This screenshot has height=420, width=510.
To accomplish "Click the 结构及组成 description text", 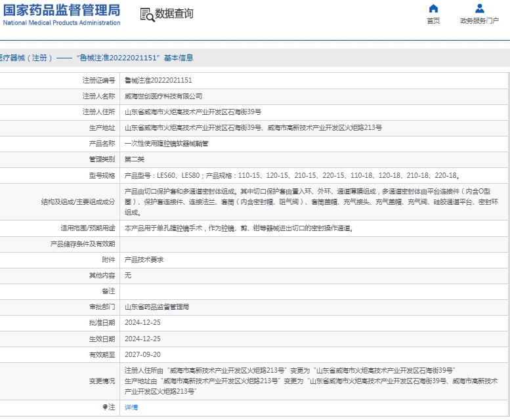I will 311,202.
